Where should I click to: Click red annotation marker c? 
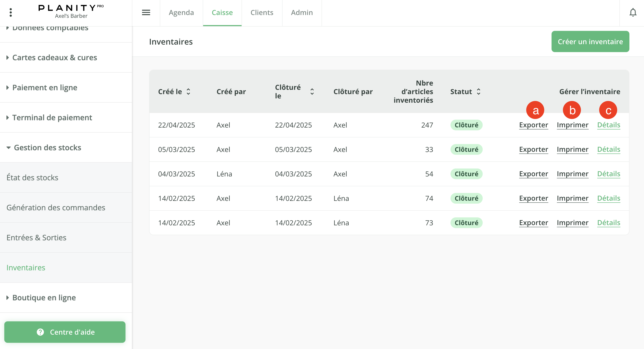(x=608, y=110)
